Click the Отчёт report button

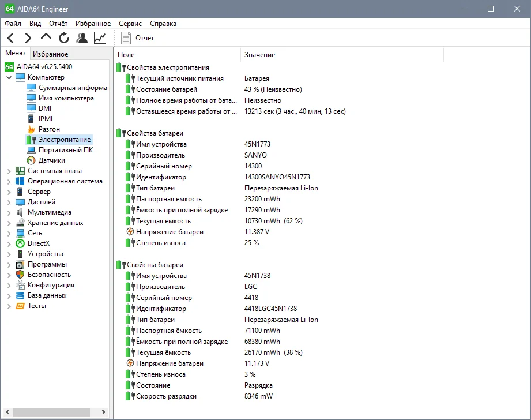coord(138,38)
